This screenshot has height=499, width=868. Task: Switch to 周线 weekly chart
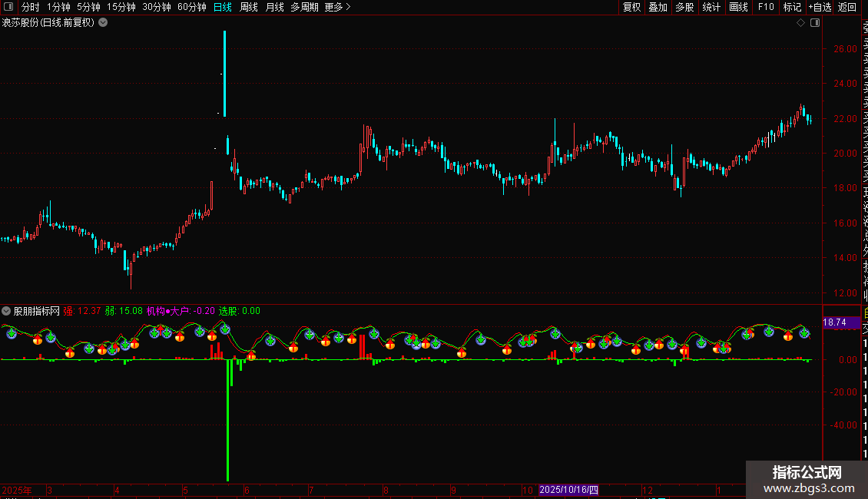pos(249,7)
